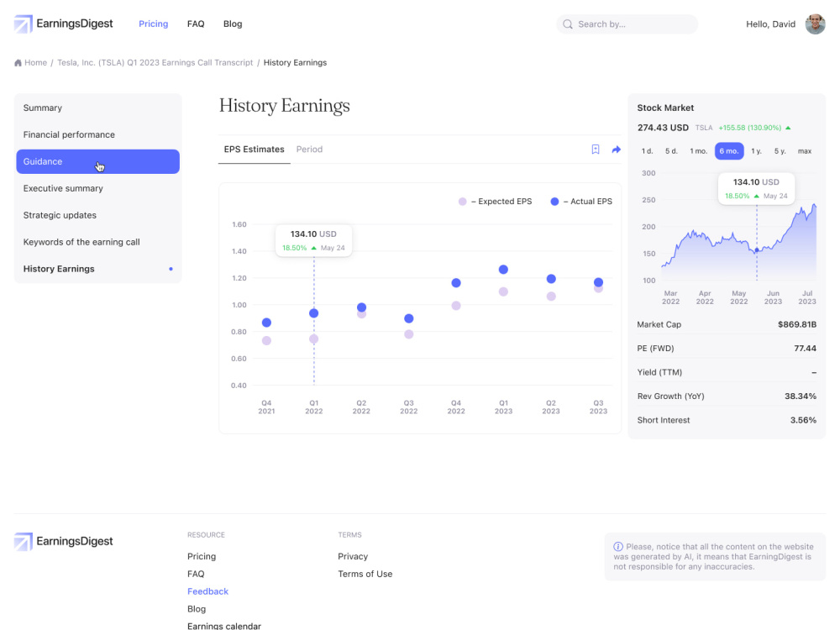Open Tesla Q1 2023 Earnings Call Transcript breadcrumb
Viewport: 840px width, 630px height.
tap(155, 63)
